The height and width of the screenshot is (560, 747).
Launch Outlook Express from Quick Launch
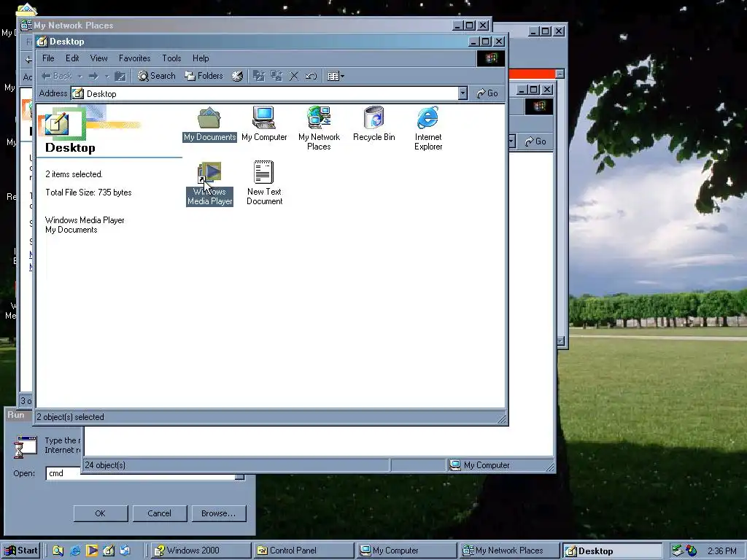125,551
